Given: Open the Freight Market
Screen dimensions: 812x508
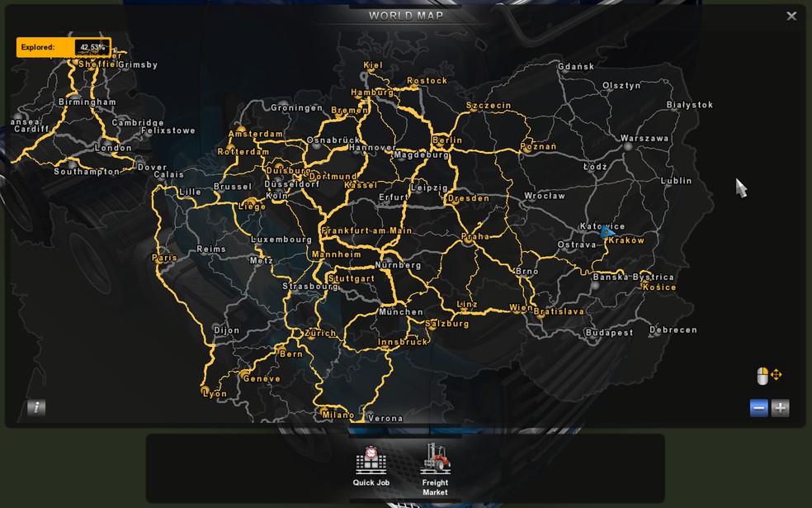Looking at the screenshot, I should click(x=435, y=468).
